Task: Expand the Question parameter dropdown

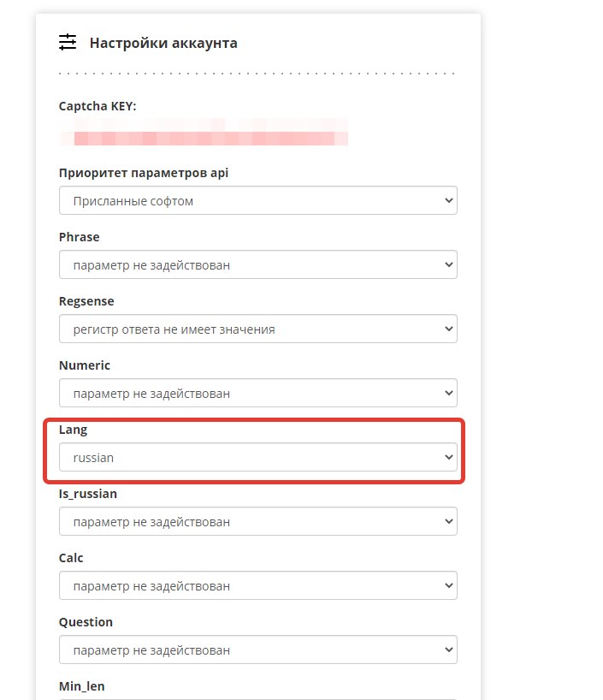Action: pos(257,650)
